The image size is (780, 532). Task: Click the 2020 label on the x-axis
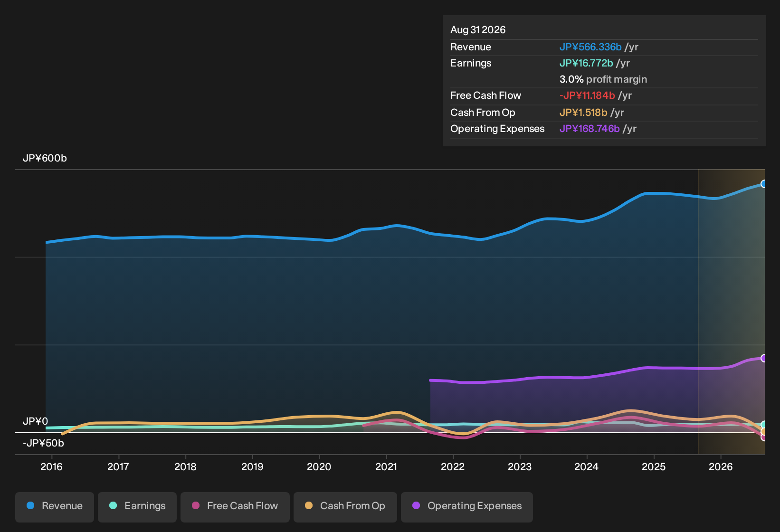click(319, 467)
